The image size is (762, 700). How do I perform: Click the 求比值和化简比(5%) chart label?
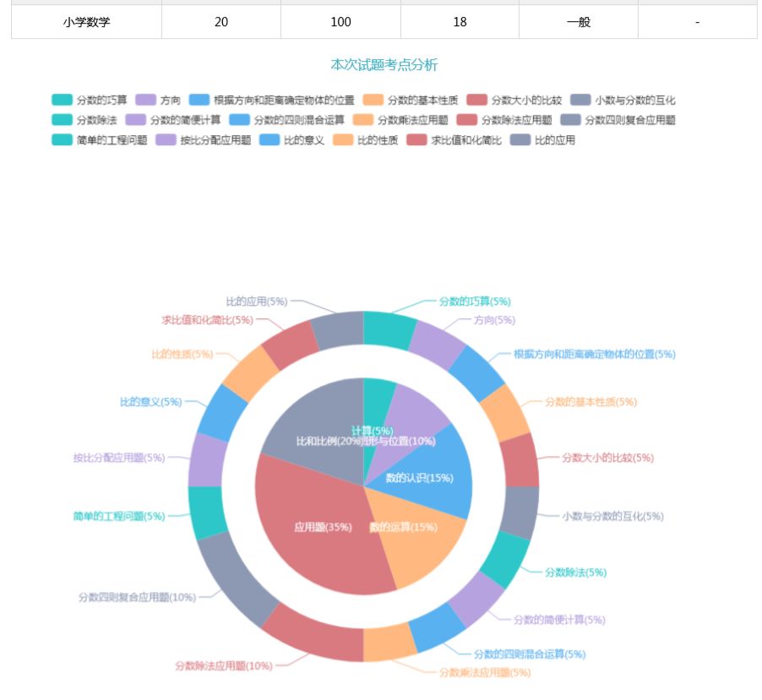207,320
